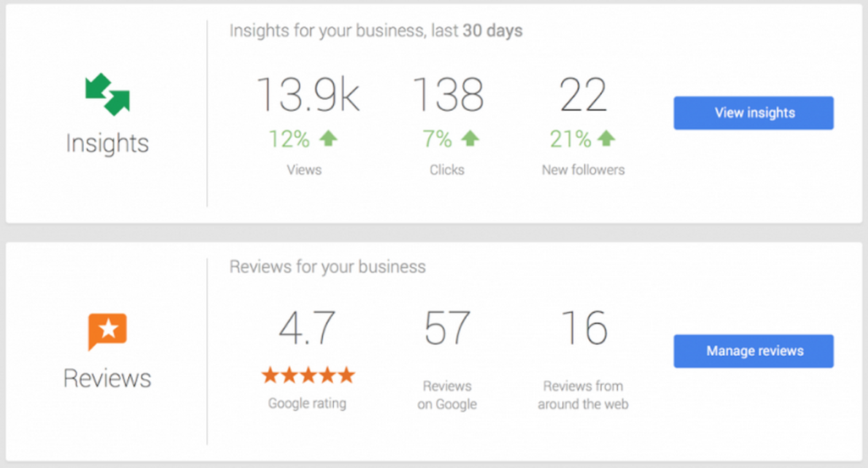This screenshot has height=468, width=868.
Task: Open the View insights button
Action: tap(754, 113)
